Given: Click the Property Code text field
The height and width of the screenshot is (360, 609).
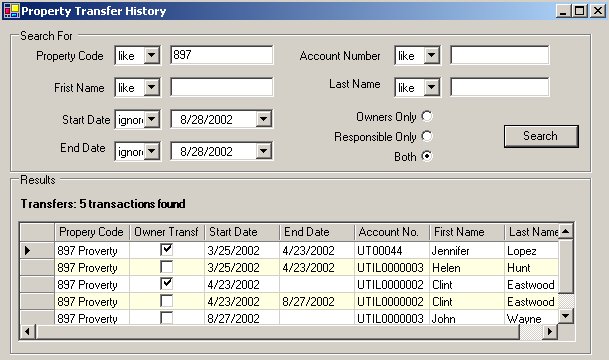Looking at the screenshot, I should (x=222, y=55).
